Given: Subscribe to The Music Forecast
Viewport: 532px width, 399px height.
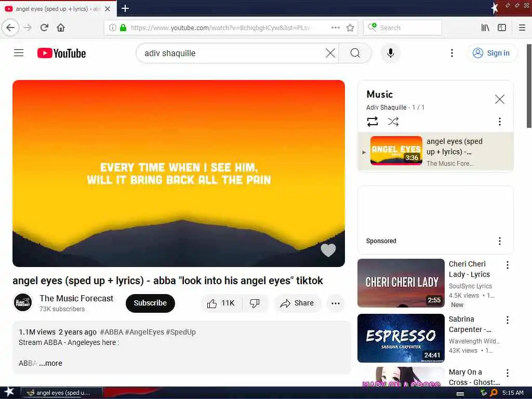Looking at the screenshot, I should point(150,303).
